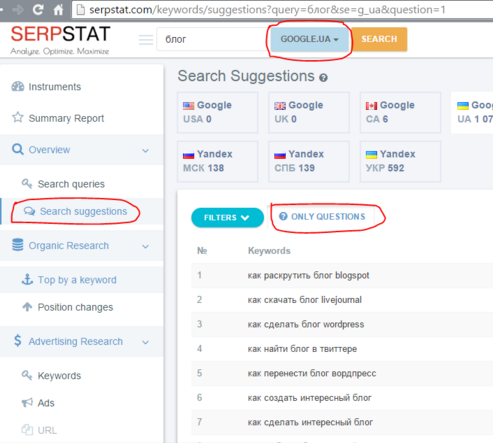
Task: Select keyword как перенести блог вордпресс
Action: click(312, 373)
